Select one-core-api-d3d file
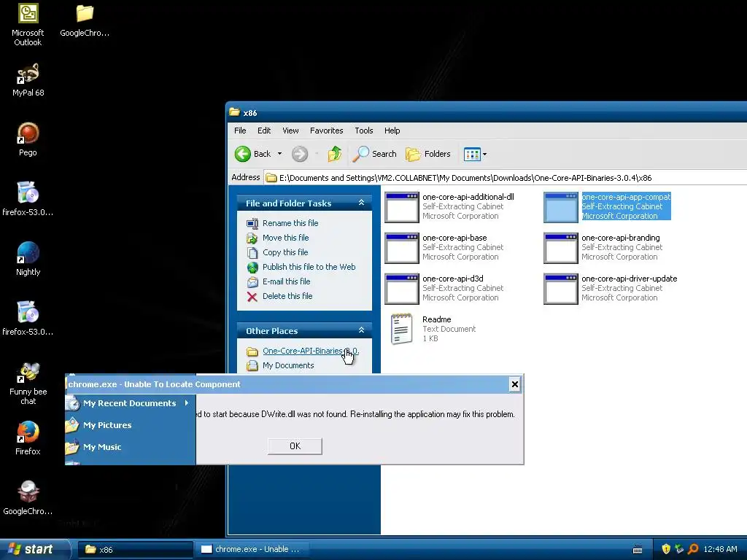The width and height of the screenshot is (747, 560). pos(444,289)
